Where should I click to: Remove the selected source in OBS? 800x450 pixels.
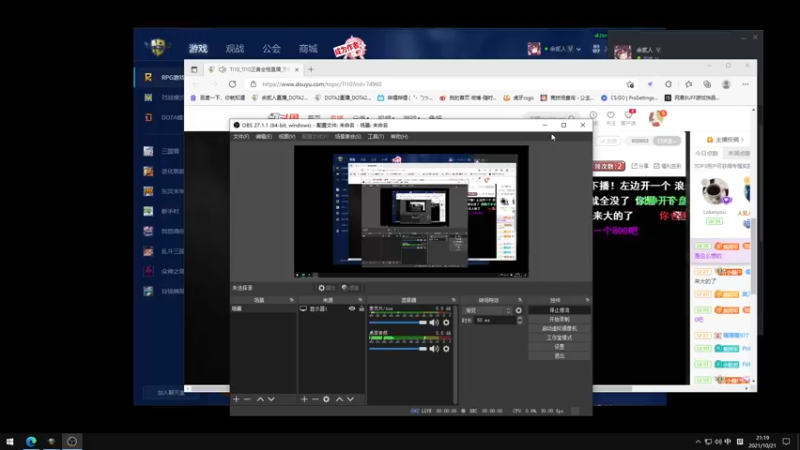(x=315, y=399)
